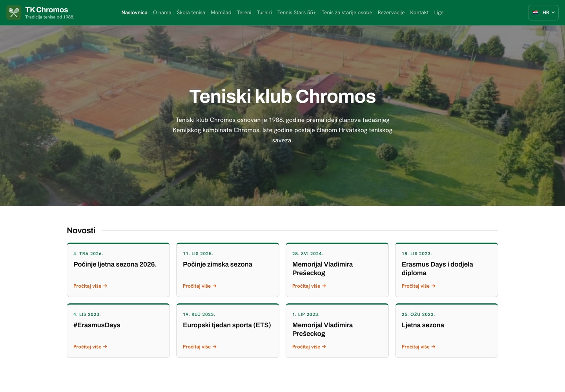This screenshot has width=565, height=392.
Task: Open the Kontakt page
Action: tap(419, 13)
